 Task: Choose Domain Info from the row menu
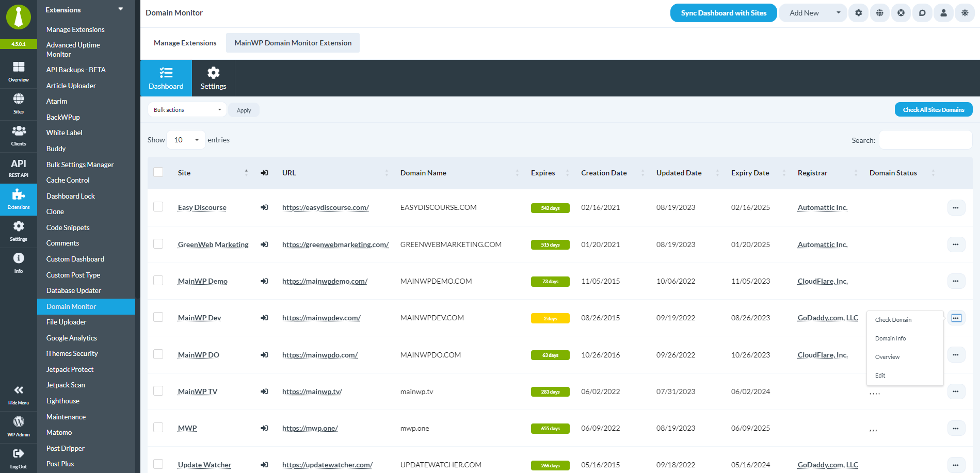point(905,338)
